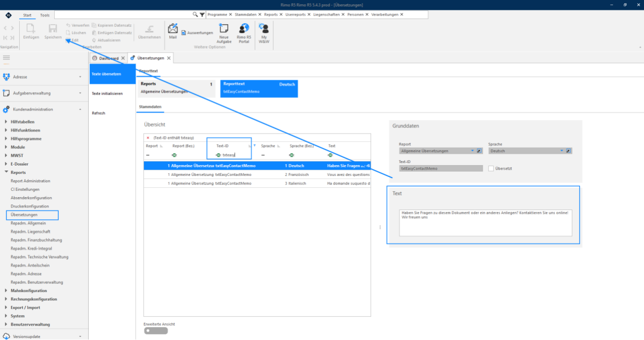Click the Speichern floppy disk icon

pos(53,29)
